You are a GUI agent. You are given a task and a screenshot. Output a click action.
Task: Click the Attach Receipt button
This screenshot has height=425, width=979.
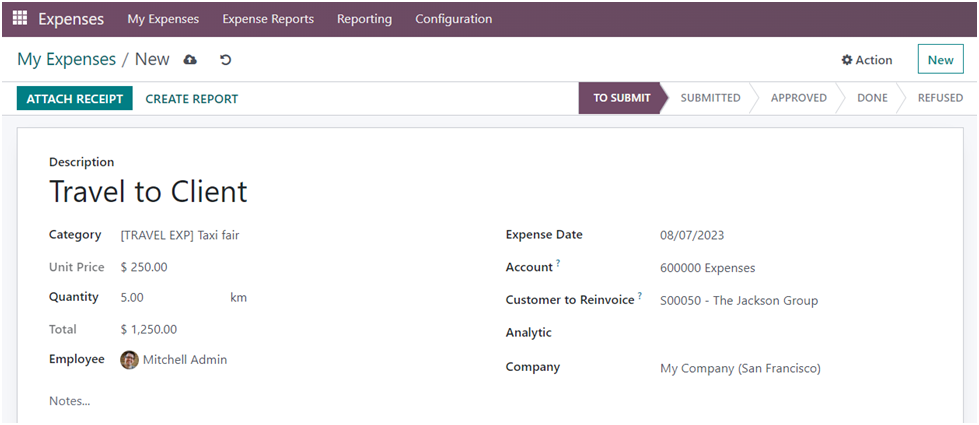coord(75,98)
